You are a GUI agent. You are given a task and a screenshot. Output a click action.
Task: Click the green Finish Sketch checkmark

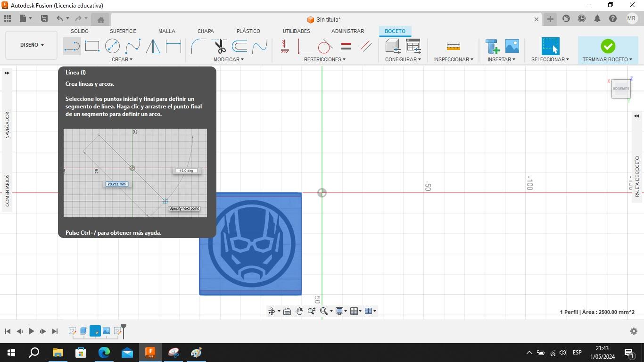coord(608,46)
